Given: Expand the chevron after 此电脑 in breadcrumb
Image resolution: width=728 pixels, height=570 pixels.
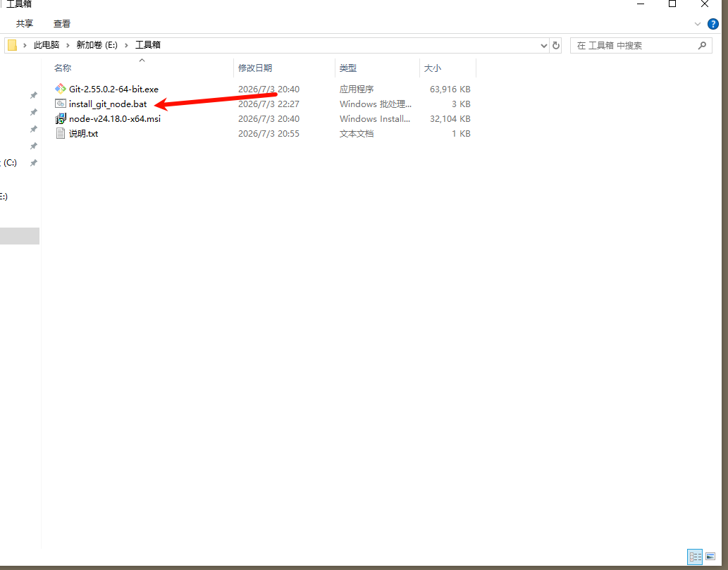Looking at the screenshot, I should click(x=68, y=46).
